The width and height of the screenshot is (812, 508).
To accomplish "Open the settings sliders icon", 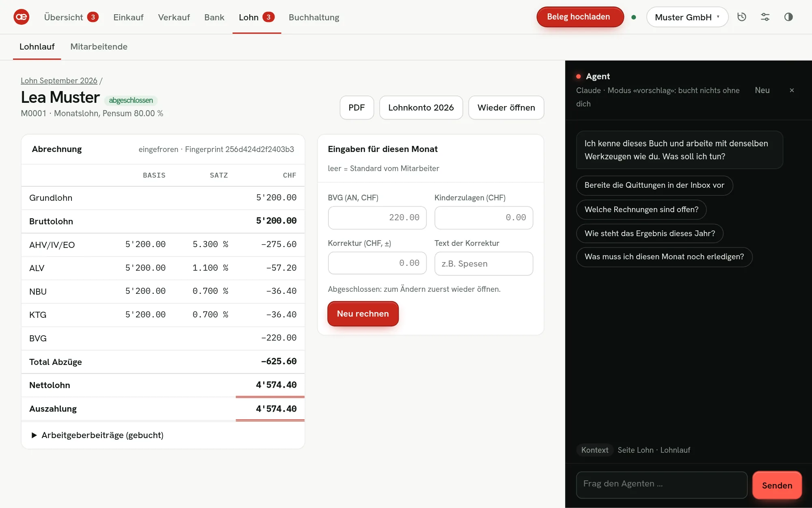I will (765, 17).
